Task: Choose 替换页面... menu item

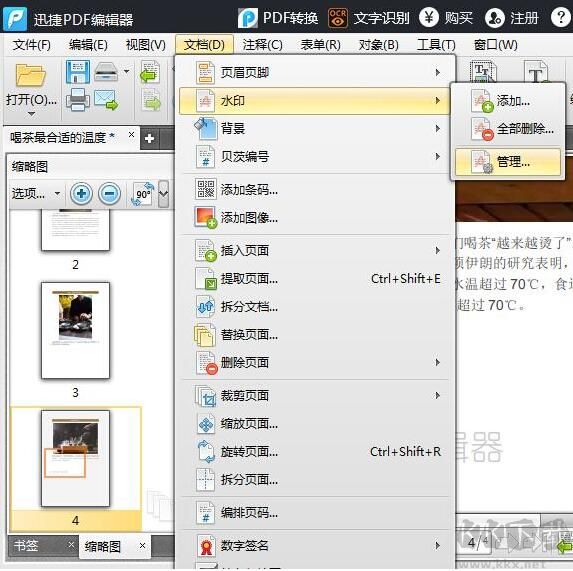Action: 314,335
